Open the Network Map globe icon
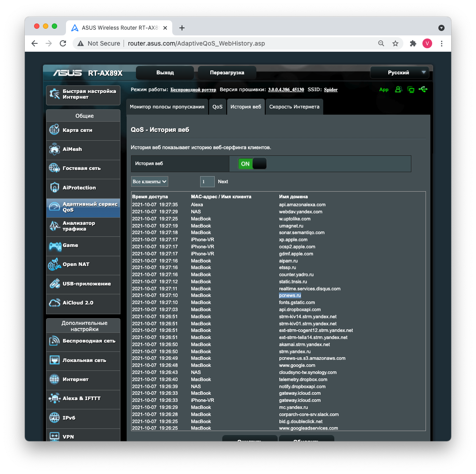 tap(54, 130)
